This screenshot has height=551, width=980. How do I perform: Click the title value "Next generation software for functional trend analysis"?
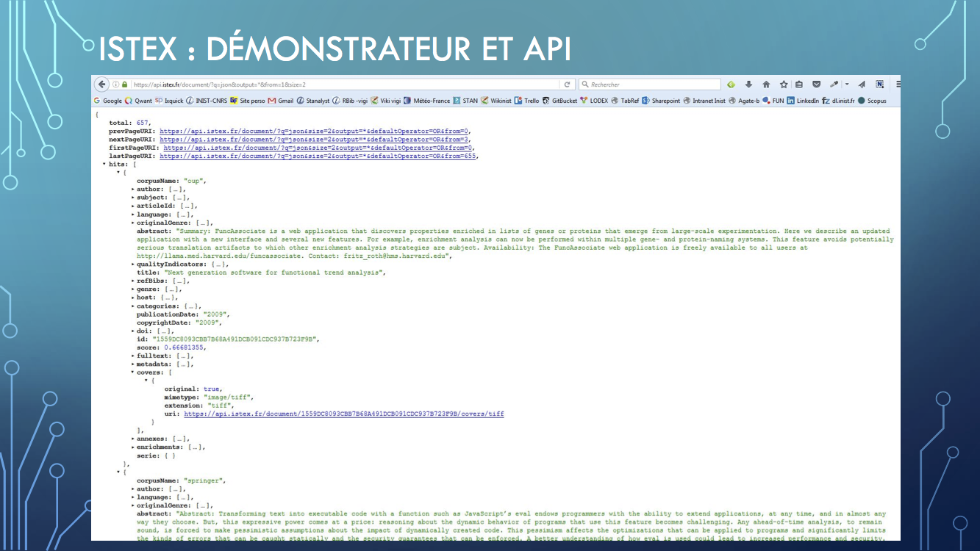274,273
